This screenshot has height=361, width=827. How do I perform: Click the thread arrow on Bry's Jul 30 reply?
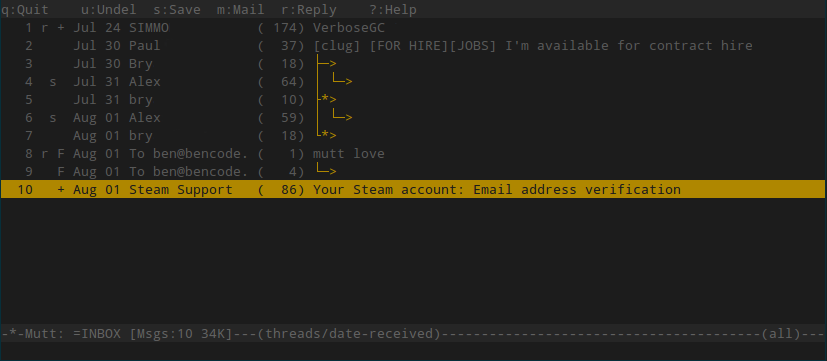click(326, 64)
